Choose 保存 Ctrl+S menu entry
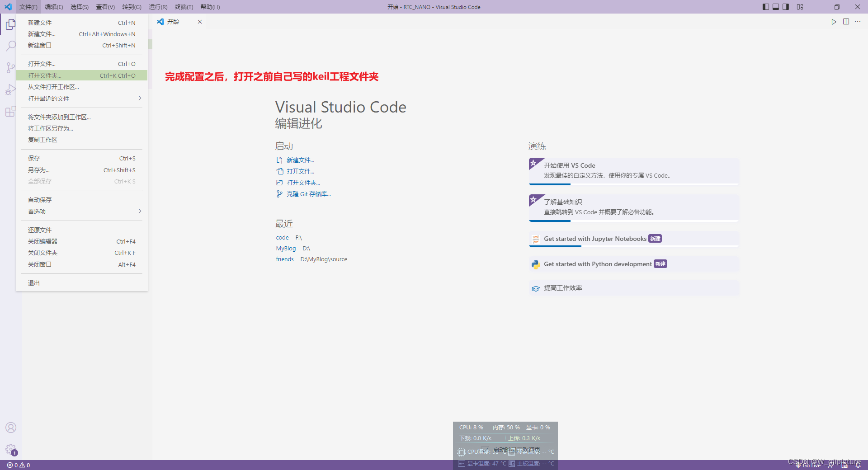Image resolution: width=868 pixels, height=470 pixels. coord(82,158)
